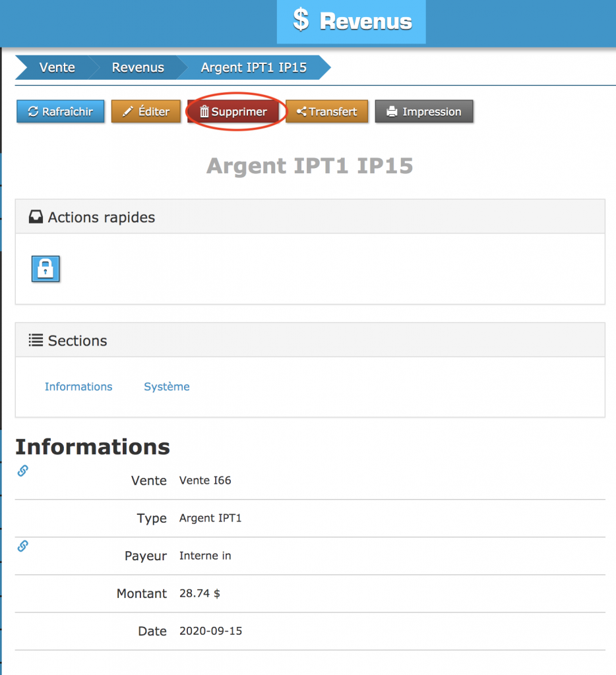Select the Argent IPT1 IP15 breadcrumb
The height and width of the screenshot is (675, 616).
click(253, 67)
